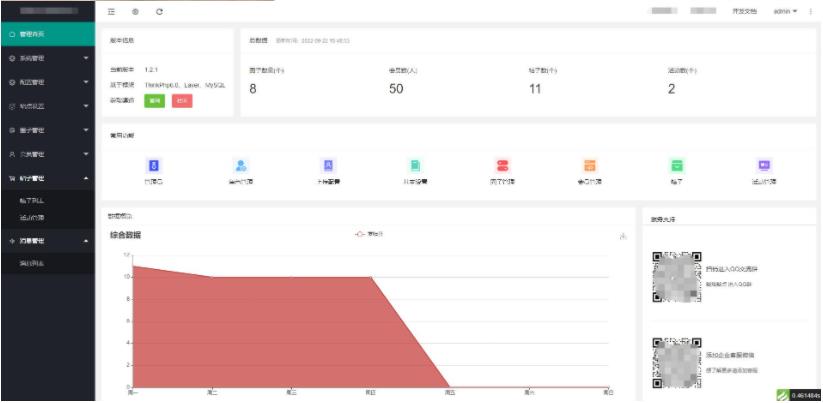The image size is (823, 403).
Task: Click the 综合数据 chart title
Action: [x=125, y=235]
